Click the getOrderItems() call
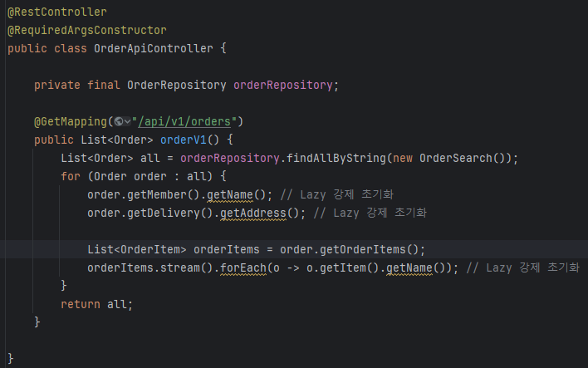Viewport: 588px width, 368px height. (369, 249)
